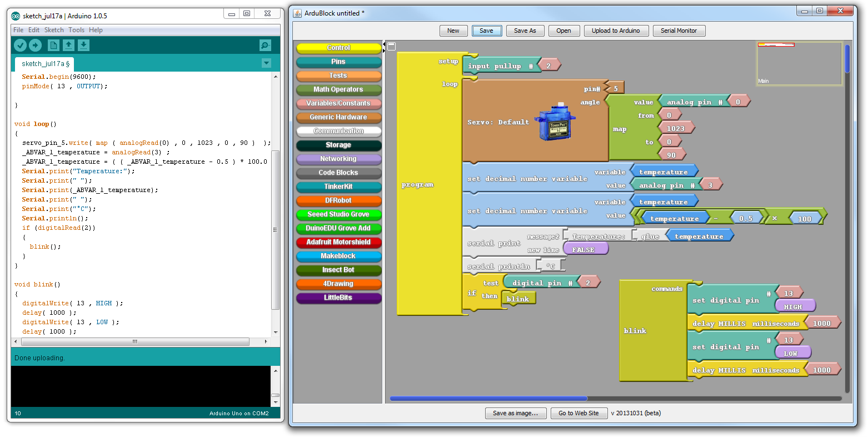Viewport: 868px width, 438px height.
Task: Open Serial Monitor magnifier icon in Arduino
Action: pyautogui.click(x=265, y=46)
